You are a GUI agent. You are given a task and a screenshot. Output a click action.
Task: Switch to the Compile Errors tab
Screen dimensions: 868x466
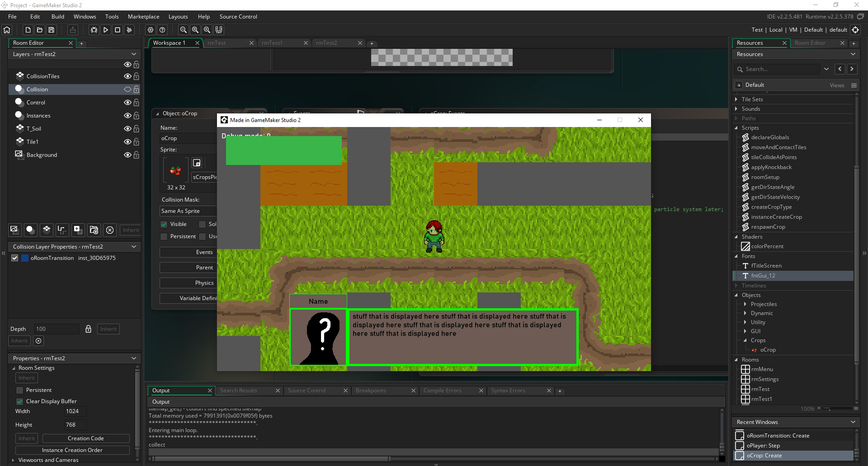(442, 391)
